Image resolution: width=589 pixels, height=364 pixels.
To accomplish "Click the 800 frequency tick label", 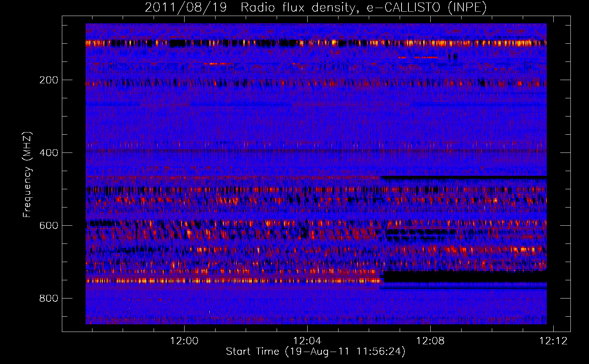I will coord(49,298).
